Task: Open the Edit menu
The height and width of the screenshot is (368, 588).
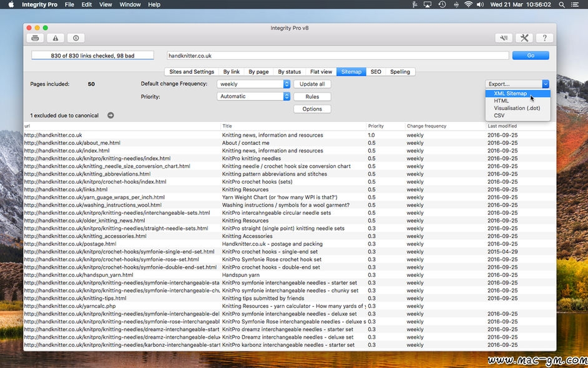Action: (x=87, y=4)
